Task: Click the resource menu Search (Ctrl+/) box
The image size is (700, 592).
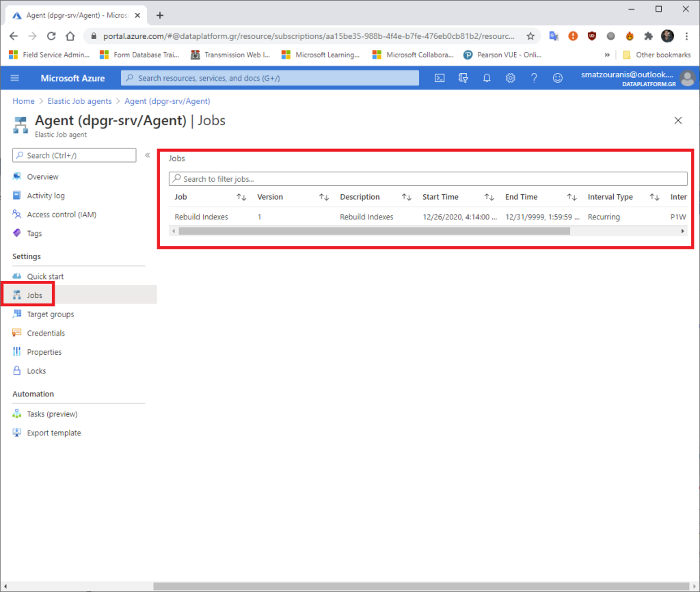Action: coord(75,155)
